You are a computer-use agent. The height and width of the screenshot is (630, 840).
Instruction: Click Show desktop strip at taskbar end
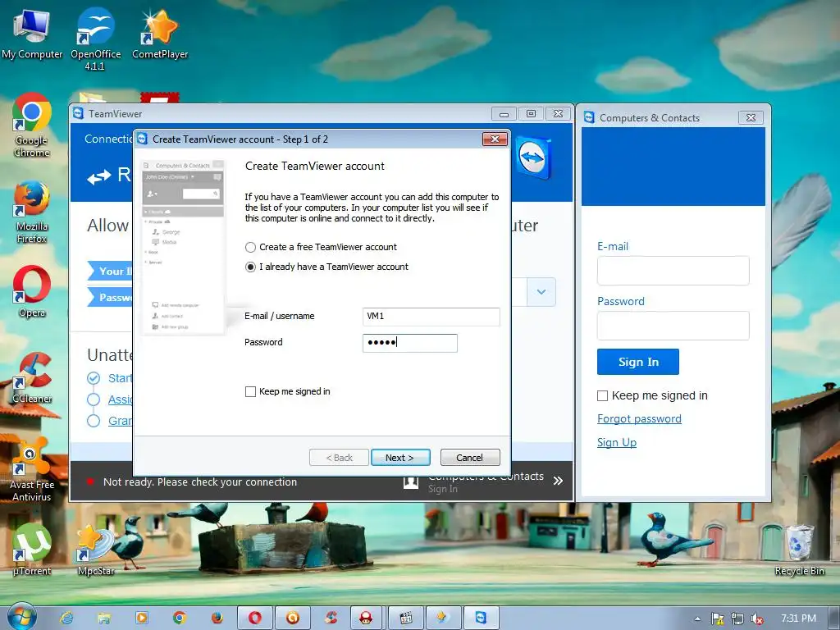click(x=834, y=619)
